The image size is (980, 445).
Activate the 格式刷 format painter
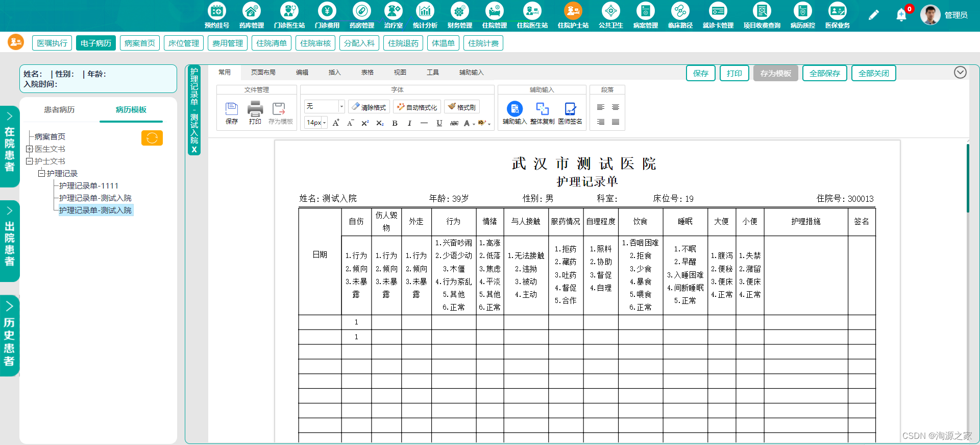pyautogui.click(x=462, y=107)
